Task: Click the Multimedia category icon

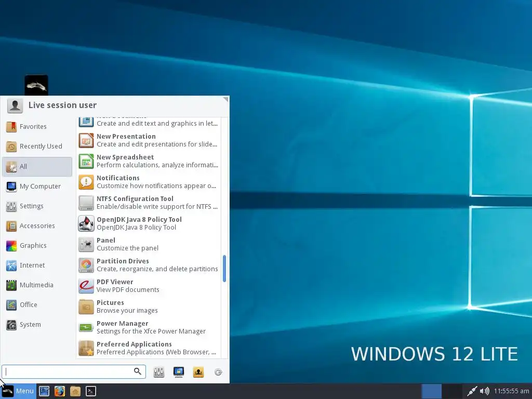Action: pos(11,285)
